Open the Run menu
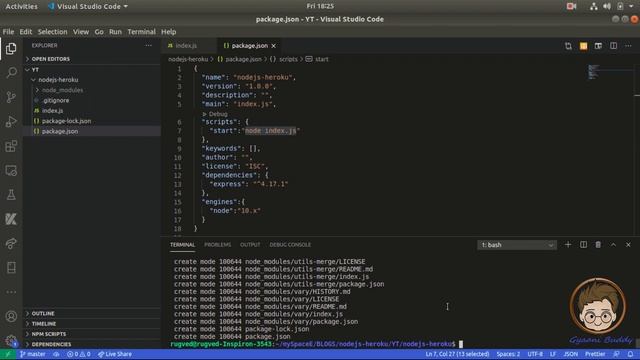 coord(115,31)
